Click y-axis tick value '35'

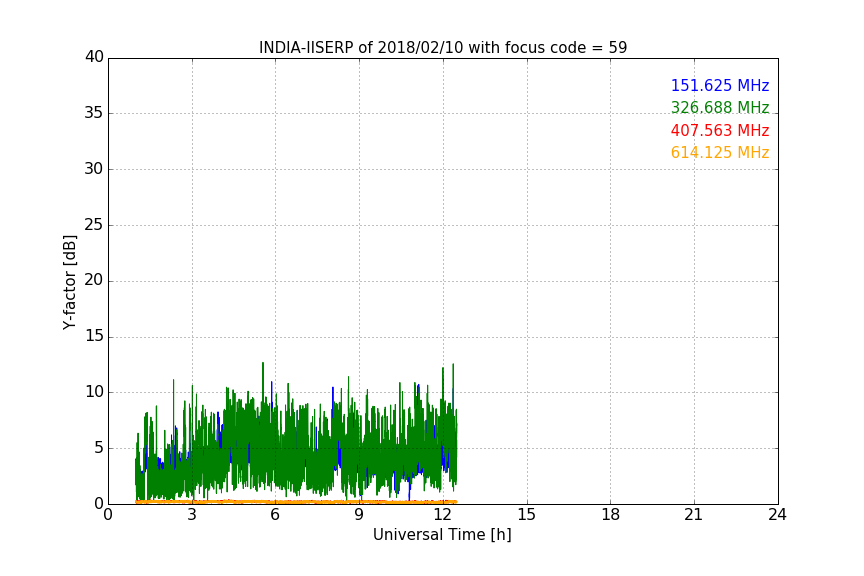coord(94,113)
